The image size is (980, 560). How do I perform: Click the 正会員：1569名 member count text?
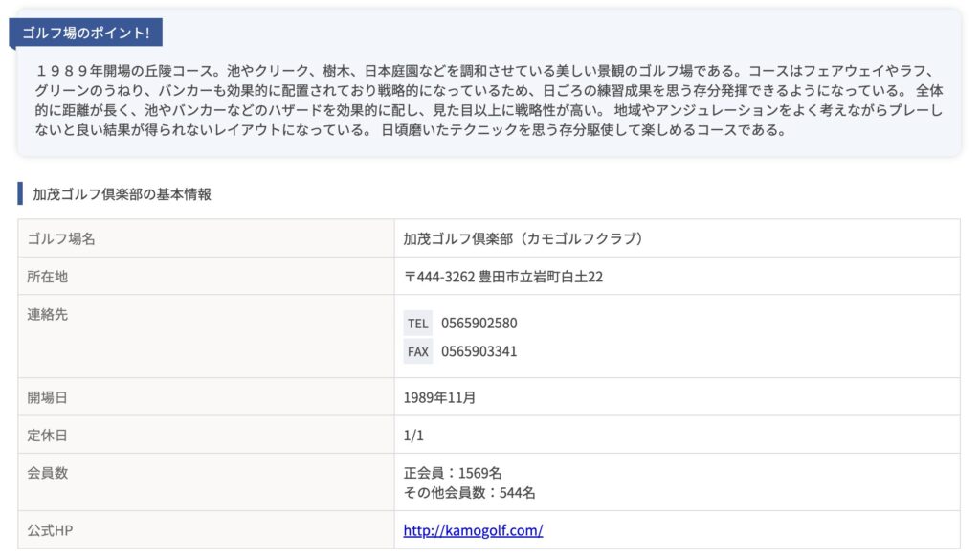point(453,473)
